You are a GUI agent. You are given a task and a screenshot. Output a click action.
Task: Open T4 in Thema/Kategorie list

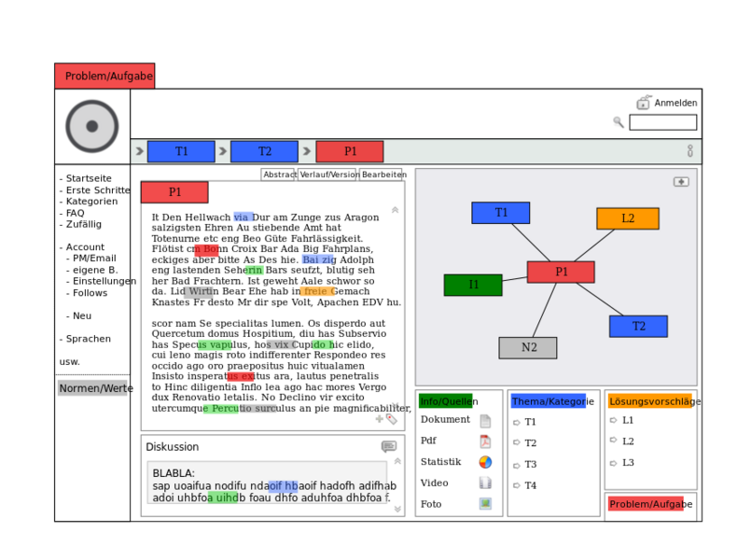[530, 485]
